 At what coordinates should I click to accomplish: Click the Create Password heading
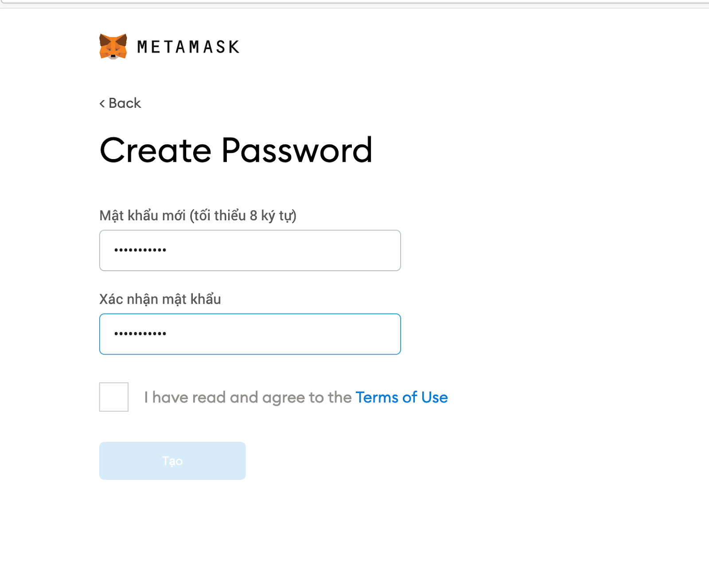coord(236,151)
